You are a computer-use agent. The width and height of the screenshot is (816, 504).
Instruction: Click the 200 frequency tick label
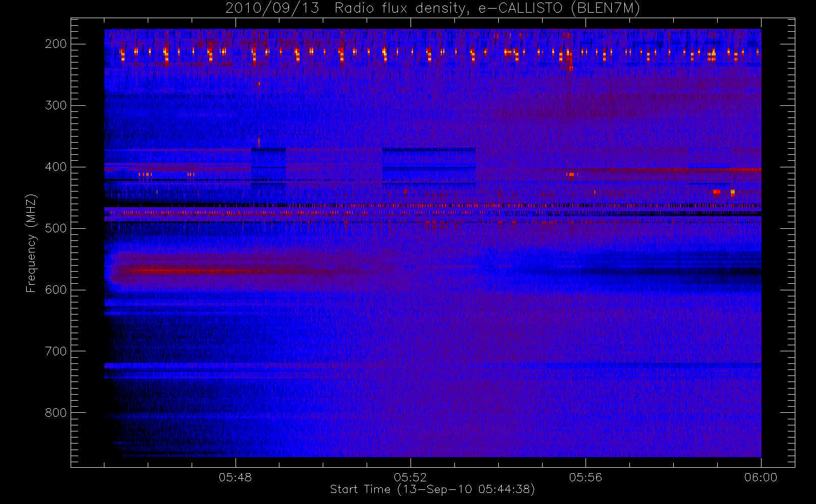tap(56, 44)
